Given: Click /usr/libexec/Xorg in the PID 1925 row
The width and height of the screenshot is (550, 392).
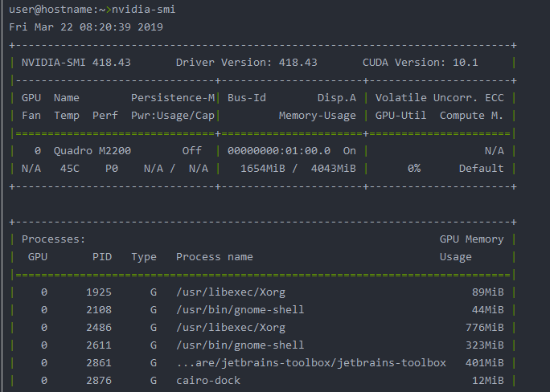Looking at the screenshot, I should click(231, 292).
